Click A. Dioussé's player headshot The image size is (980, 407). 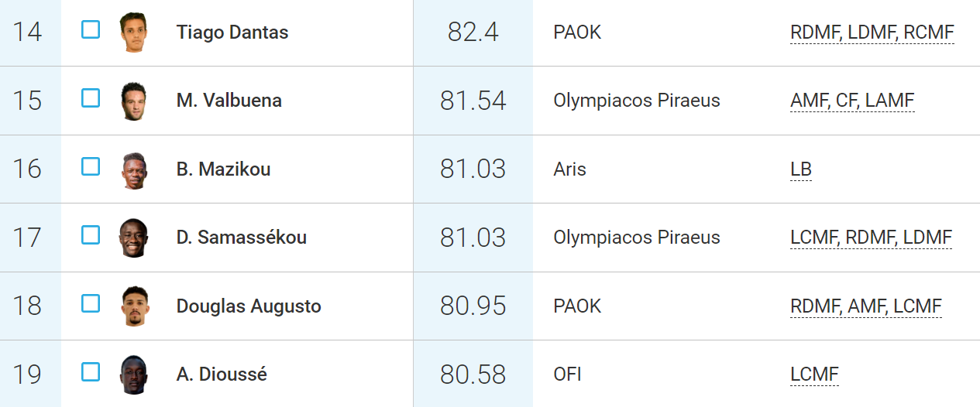pos(133,375)
